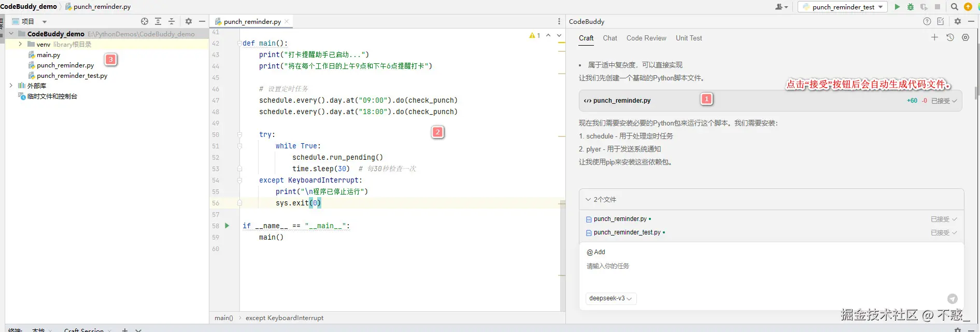Run the punch_reminder_test configuration
The image size is (980, 332).
coord(897,7)
